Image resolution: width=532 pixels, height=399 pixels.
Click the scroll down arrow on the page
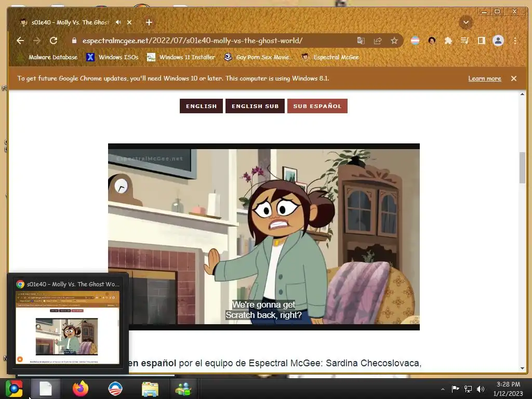(522, 368)
